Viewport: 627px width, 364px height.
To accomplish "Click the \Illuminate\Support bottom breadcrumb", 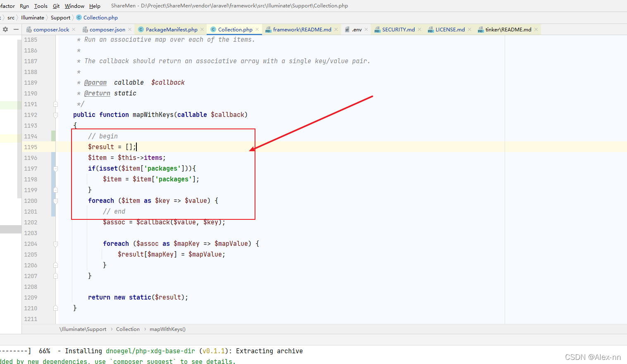I will click(83, 329).
